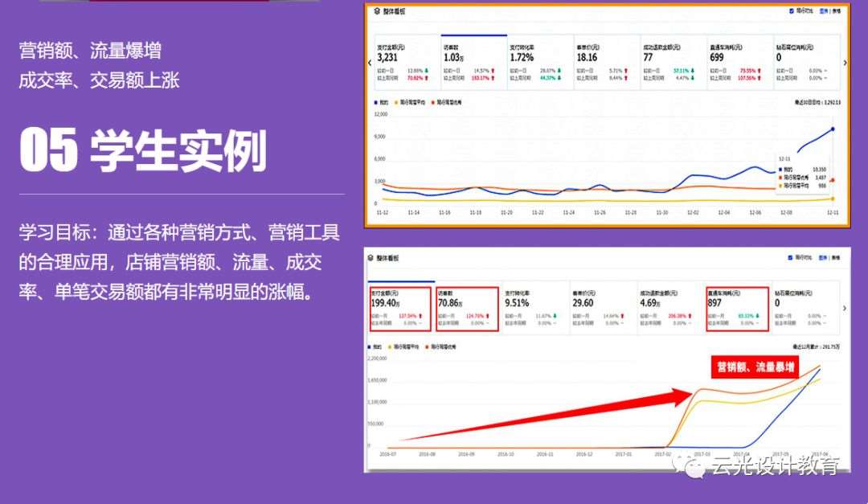Click blue 我的 legend dot in top chart
This screenshot has height=504, width=868.
pyautogui.click(x=376, y=103)
